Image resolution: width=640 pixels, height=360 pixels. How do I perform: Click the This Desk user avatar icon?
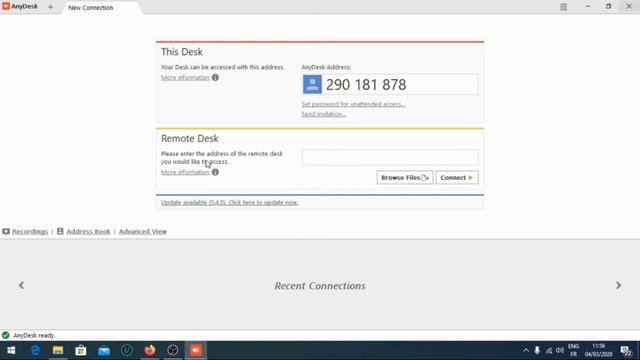click(x=312, y=84)
